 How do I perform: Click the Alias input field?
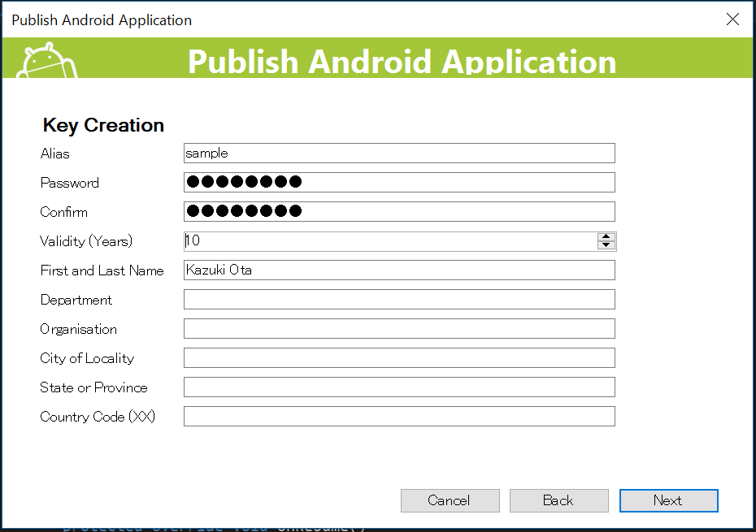coord(399,154)
